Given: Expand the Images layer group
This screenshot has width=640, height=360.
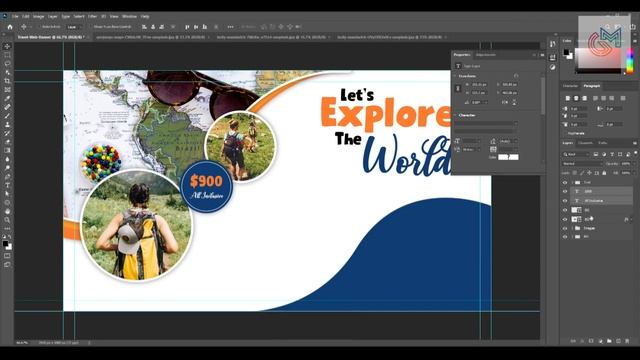Looking at the screenshot, I should point(572,228).
